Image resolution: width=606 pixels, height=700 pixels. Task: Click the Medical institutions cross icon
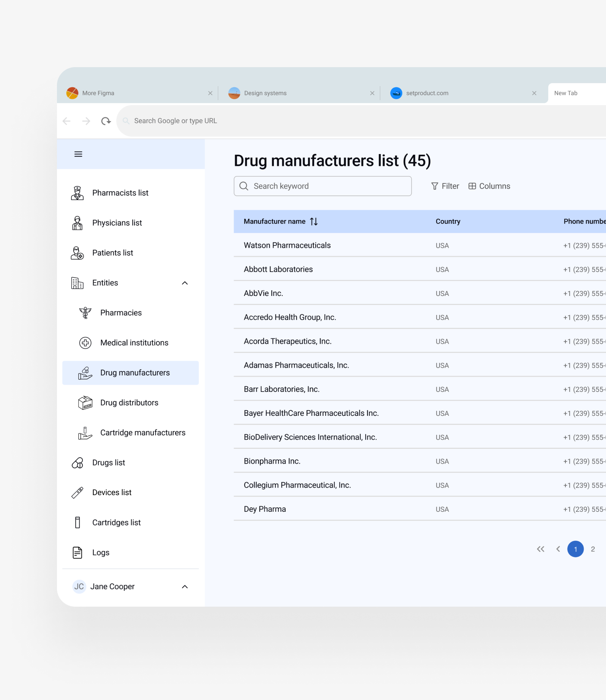point(85,343)
